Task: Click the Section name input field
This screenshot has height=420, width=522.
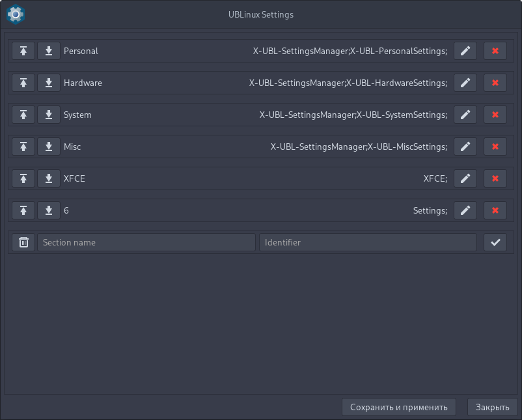Action: [146, 242]
